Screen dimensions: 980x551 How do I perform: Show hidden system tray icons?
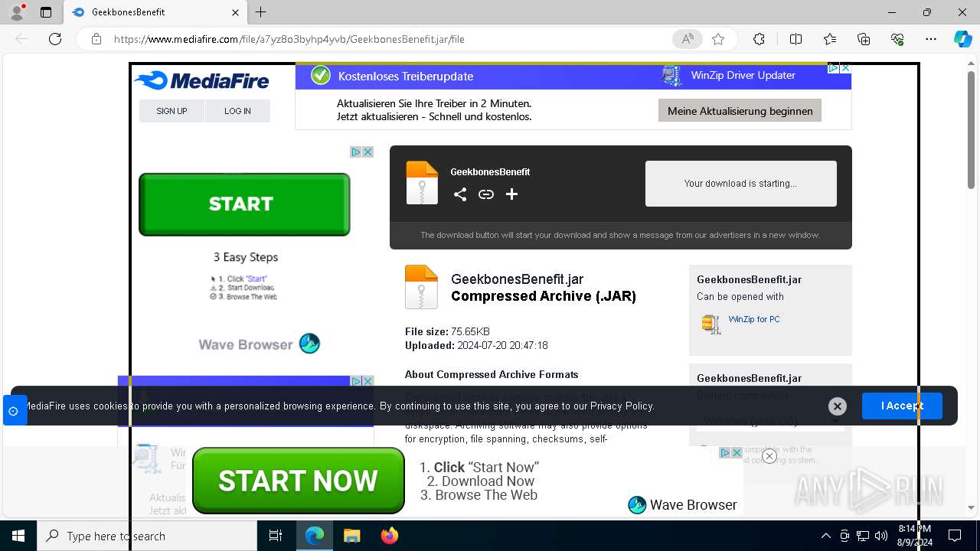click(825, 536)
